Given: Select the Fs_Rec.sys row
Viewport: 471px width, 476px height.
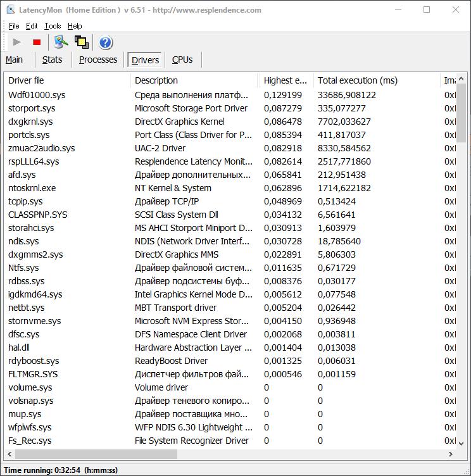Looking at the screenshot, I should 230,441.
